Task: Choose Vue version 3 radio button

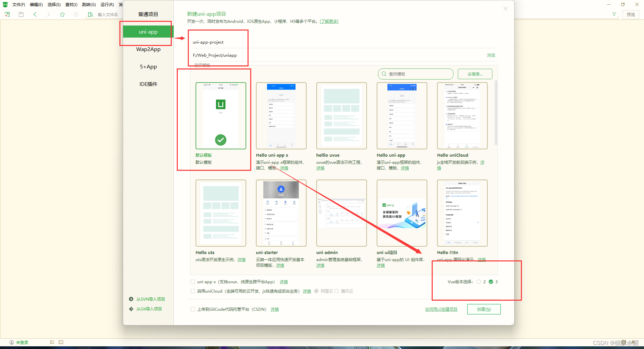Action: point(491,282)
